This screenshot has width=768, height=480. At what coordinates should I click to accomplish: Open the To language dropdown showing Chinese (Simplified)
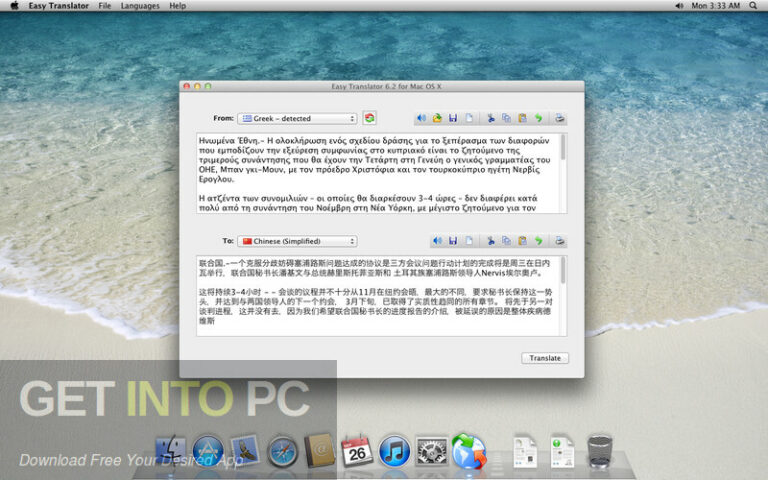pyautogui.click(x=297, y=241)
